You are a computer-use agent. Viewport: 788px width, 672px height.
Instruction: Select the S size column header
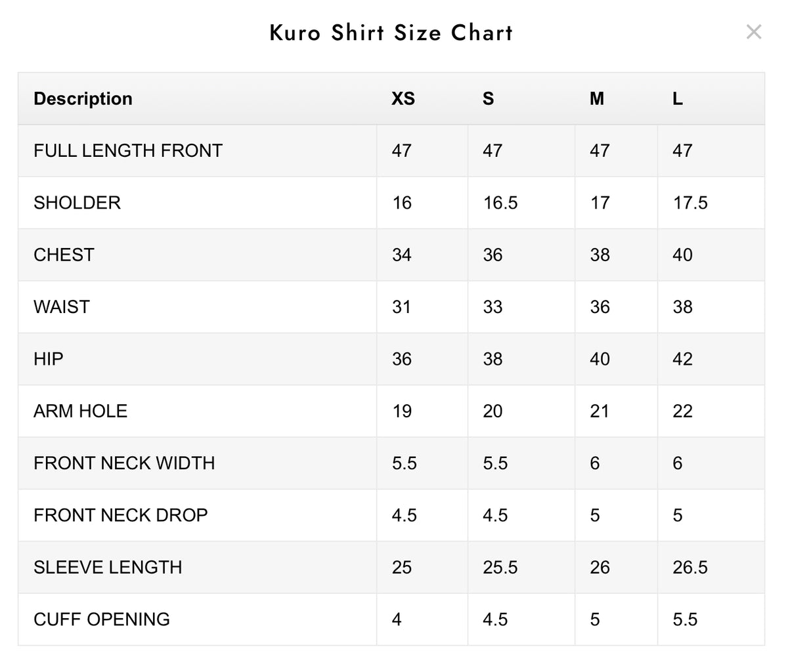[488, 98]
